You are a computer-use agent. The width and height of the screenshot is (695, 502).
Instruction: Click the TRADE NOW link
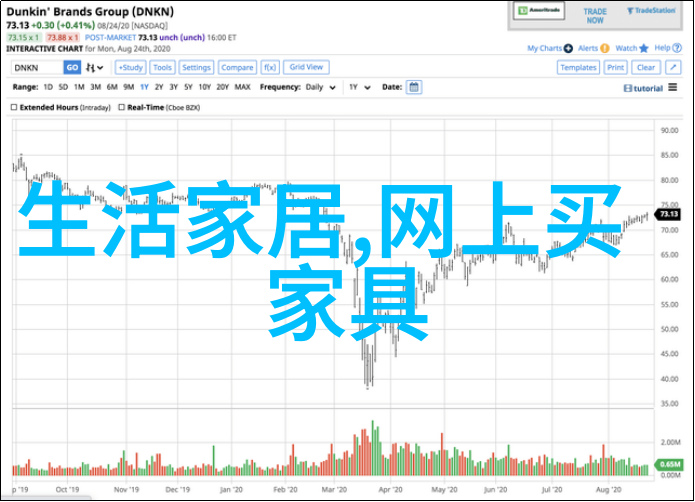[x=595, y=16]
